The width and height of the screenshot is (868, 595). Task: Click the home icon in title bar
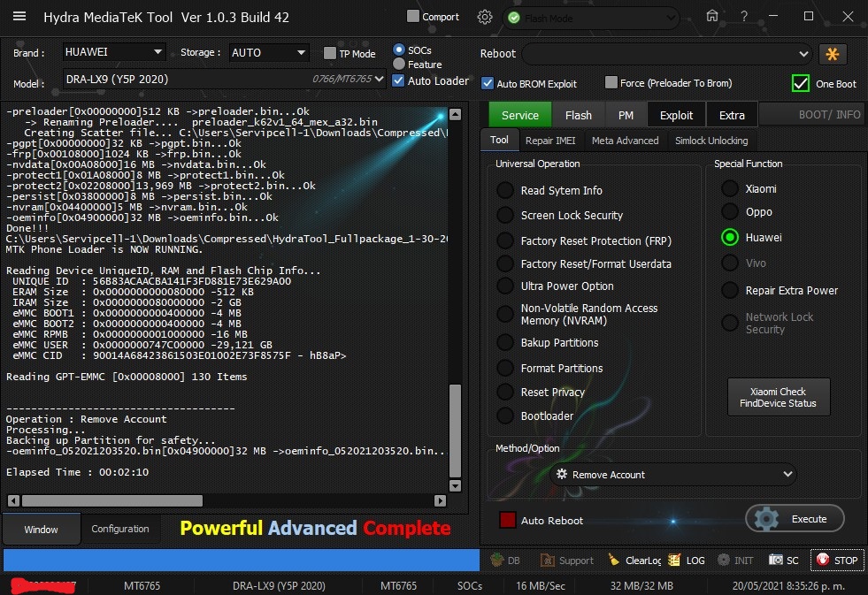click(712, 16)
